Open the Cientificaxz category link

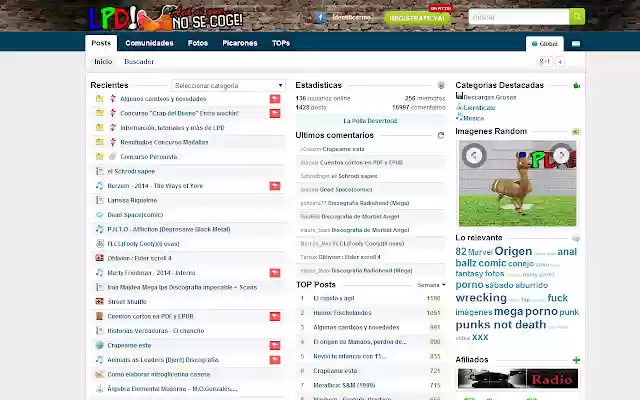pos(479,108)
